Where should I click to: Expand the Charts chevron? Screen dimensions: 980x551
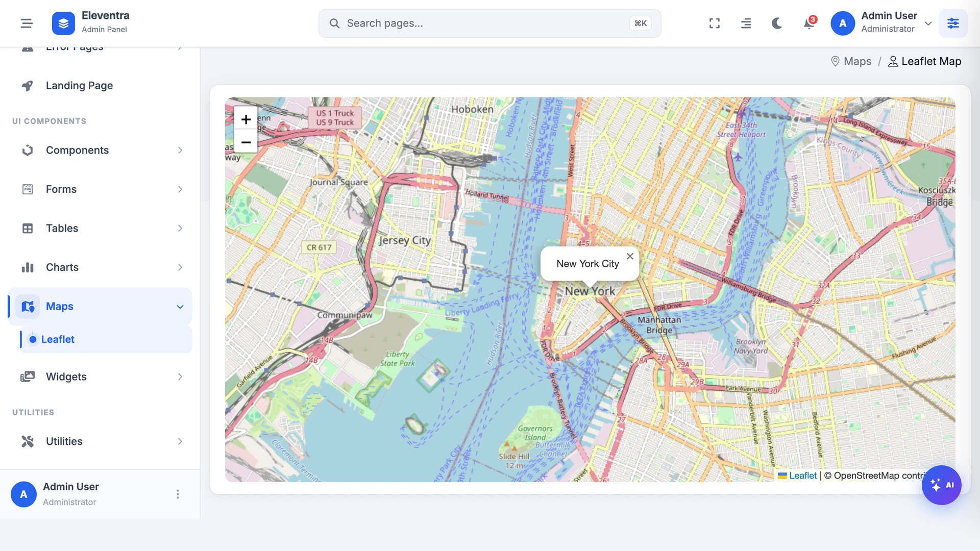[180, 267]
